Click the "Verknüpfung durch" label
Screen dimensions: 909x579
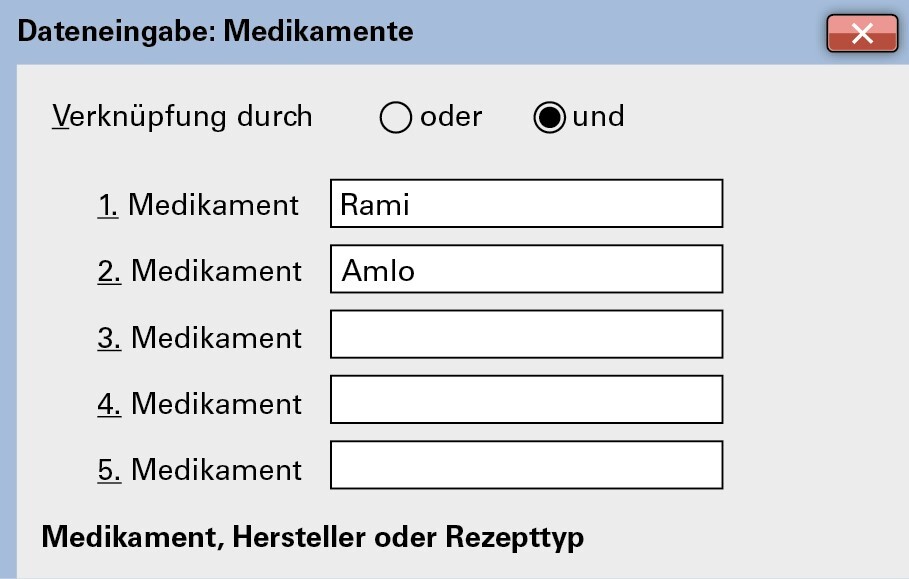(182, 117)
